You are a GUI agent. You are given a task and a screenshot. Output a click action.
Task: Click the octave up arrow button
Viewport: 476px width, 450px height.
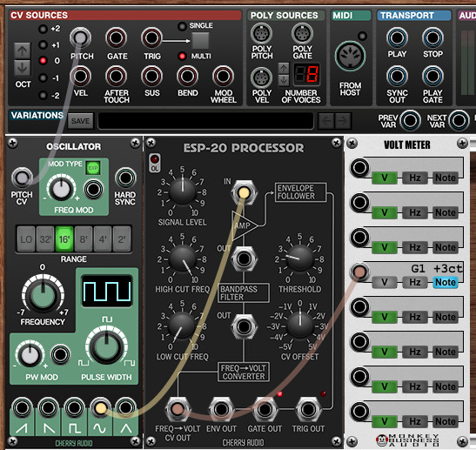tap(22, 50)
